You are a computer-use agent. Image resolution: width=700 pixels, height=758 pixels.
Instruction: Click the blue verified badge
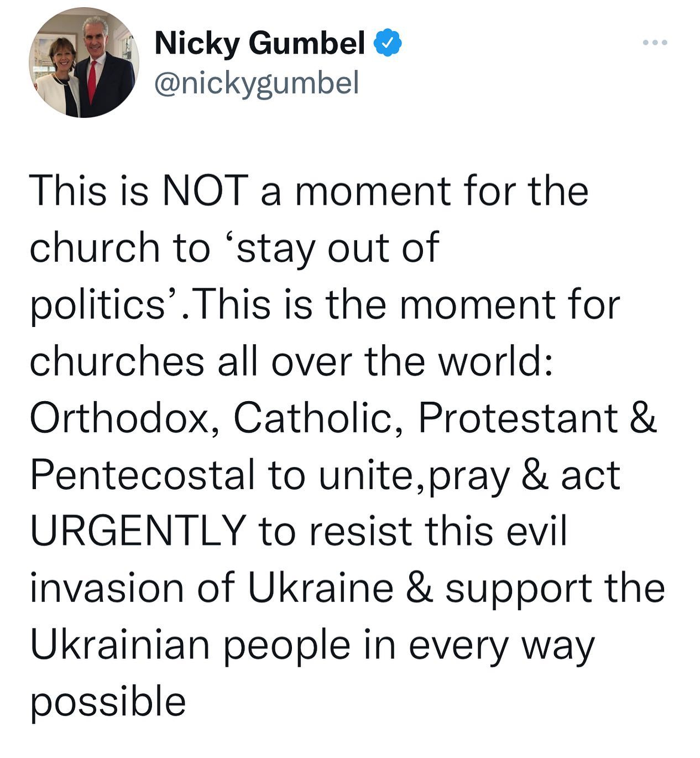click(x=388, y=44)
